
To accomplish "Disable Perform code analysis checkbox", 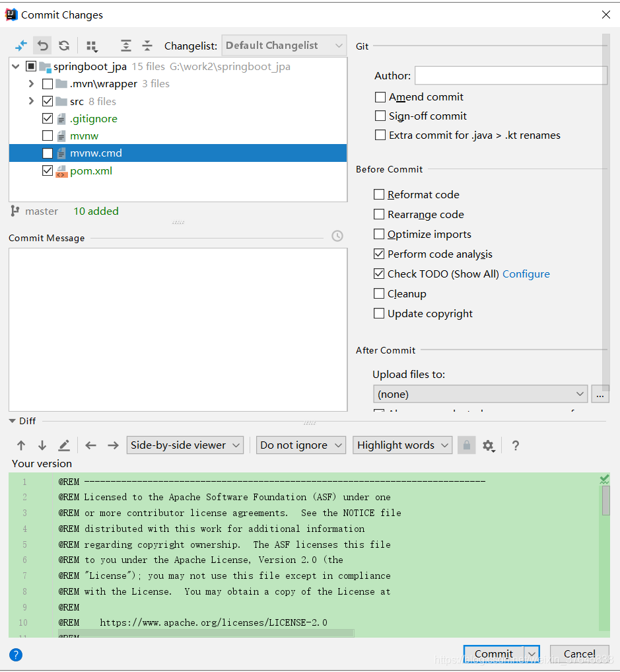I will pos(379,254).
